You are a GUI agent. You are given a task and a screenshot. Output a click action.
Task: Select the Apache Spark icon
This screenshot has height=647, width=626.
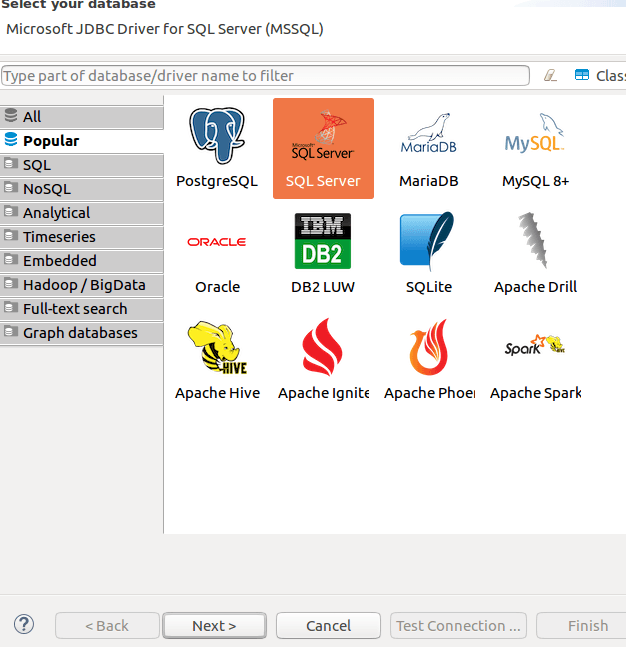coord(535,348)
